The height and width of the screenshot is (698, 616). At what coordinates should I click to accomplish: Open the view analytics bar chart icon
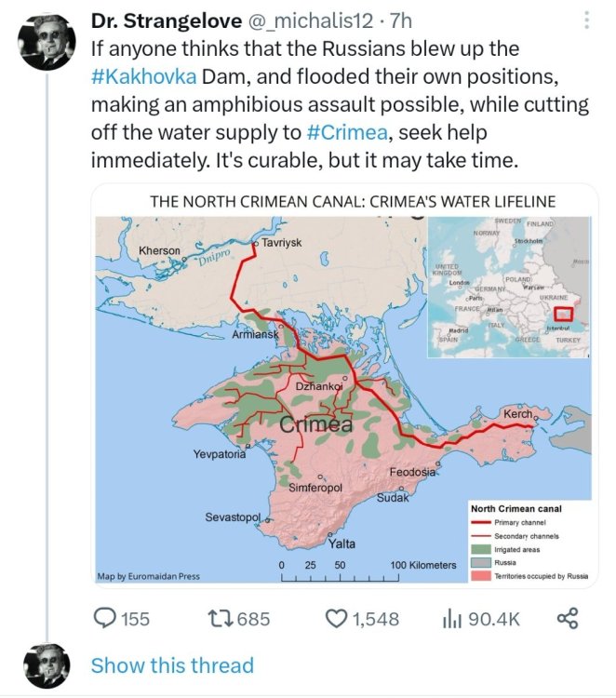452,618
